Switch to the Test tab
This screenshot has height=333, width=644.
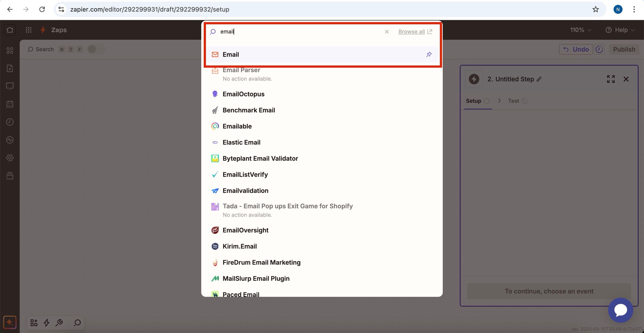pyautogui.click(x=518, y=101)
